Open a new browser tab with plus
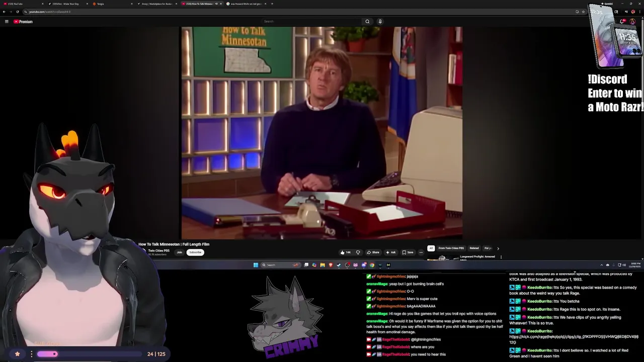This screenshot has height=362, width=644. click(x=272, y=4)
